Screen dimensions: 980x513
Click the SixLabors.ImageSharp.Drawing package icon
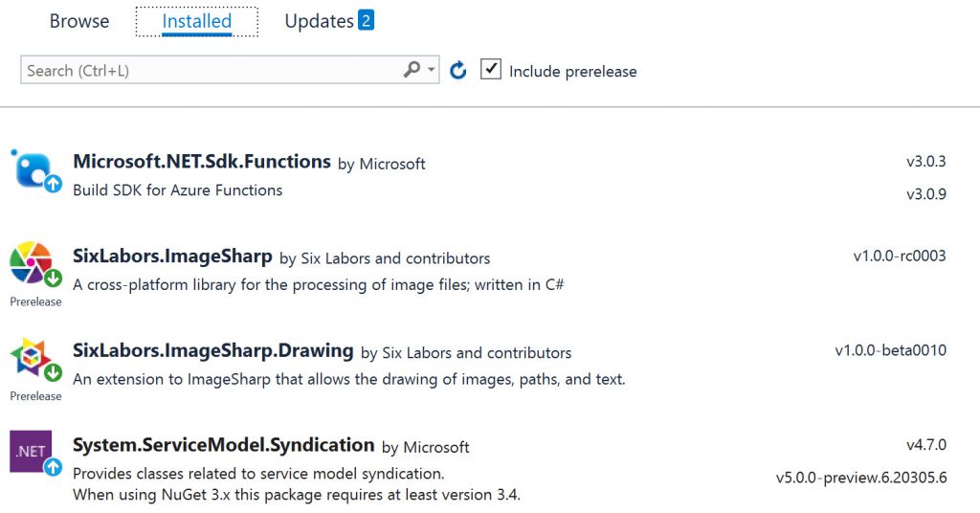tap(32, 357)
